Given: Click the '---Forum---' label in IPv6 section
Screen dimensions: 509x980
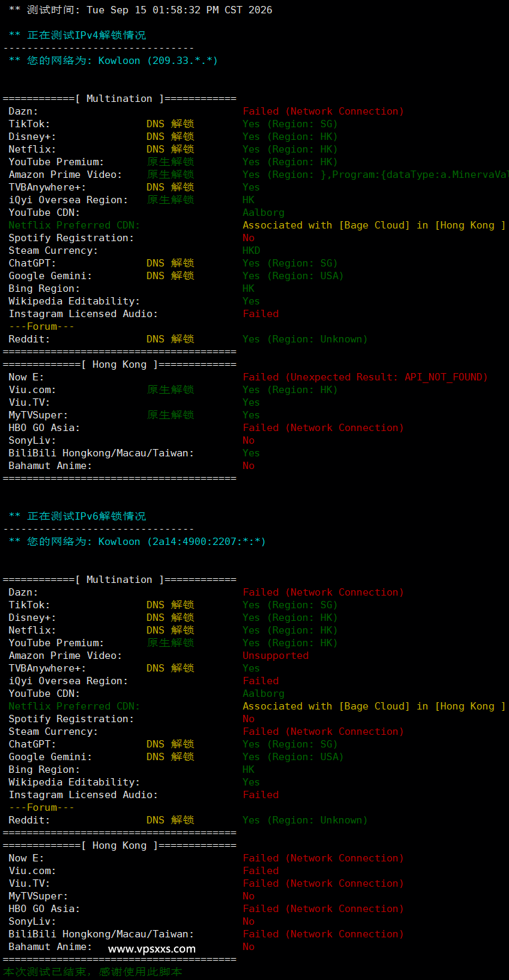Looking at the screenshot, I should tap(41, 807).
